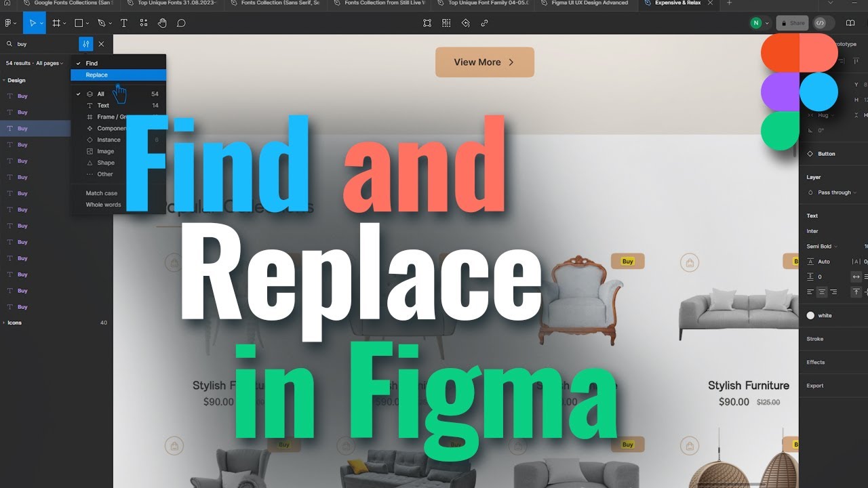Click the home icon in tab bar
The image size is (868, 488).
point(7,3)
